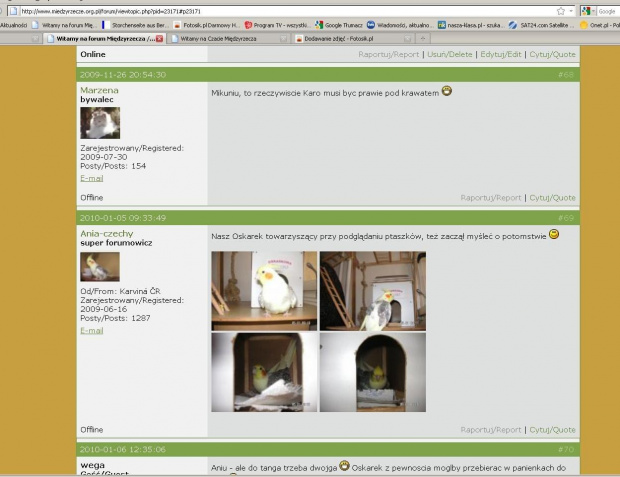Screen dimensions: 620x477
Task: Click Ania-czechy's E-mail link
Action: tap(92, 331)
